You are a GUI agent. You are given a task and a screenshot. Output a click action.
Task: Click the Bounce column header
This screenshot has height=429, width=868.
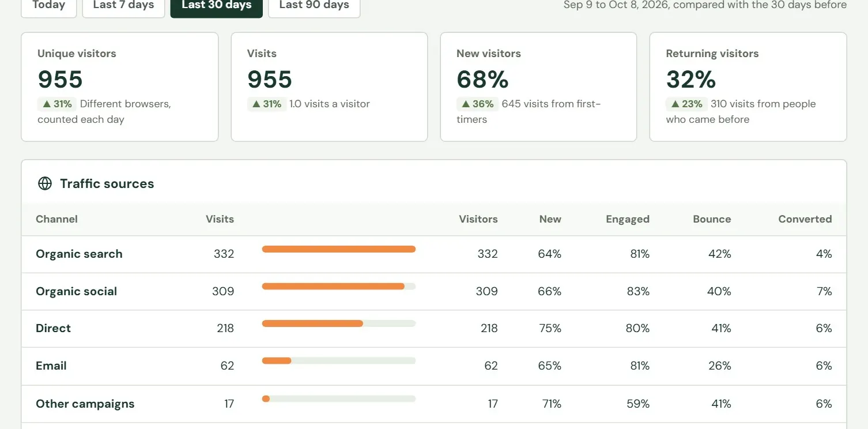tap(712, 219)
